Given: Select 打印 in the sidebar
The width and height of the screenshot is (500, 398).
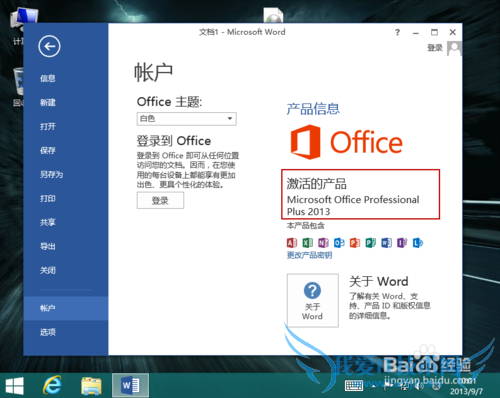Looking at the screenshot, I should [x=48, y=198].
